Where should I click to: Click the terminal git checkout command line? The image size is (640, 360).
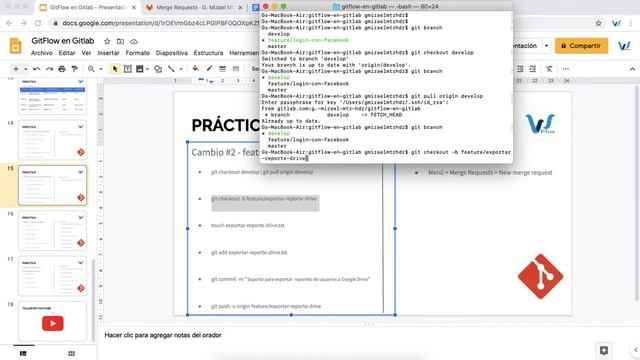386,155
